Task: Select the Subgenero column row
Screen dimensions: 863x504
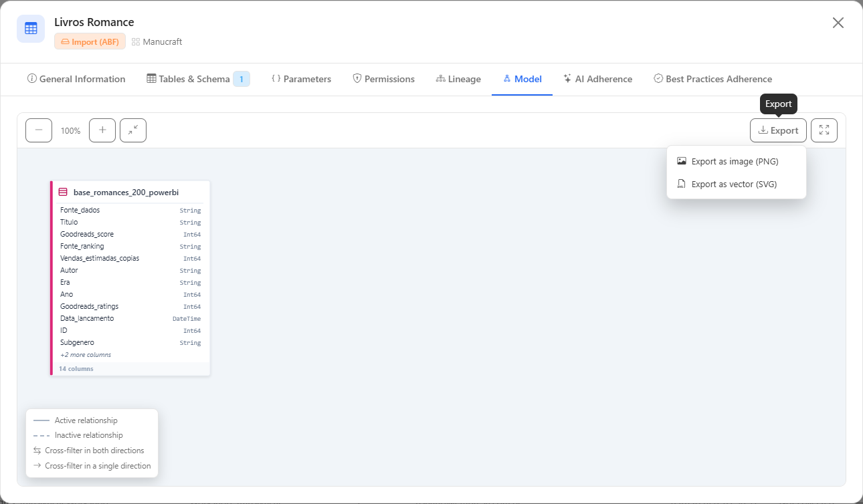Action: [x=130, y=342]
